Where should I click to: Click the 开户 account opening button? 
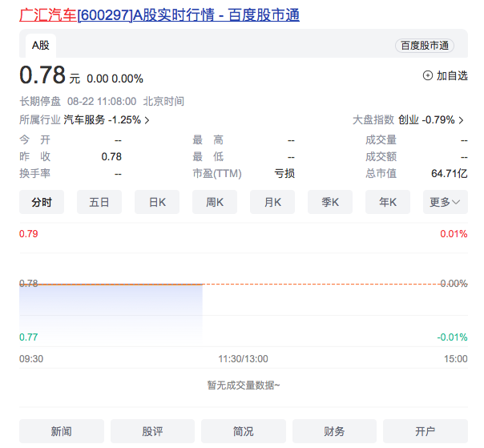(425, 431)
